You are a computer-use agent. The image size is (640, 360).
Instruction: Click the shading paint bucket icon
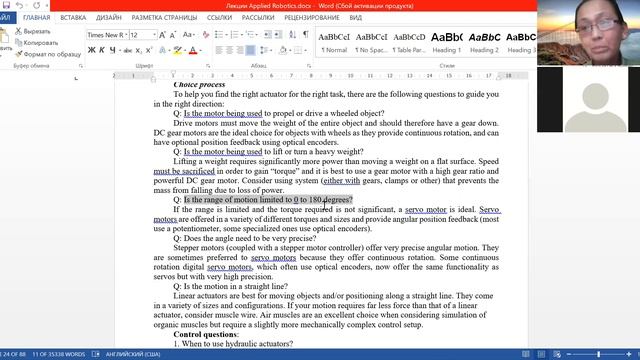click(x=283, y=50)
